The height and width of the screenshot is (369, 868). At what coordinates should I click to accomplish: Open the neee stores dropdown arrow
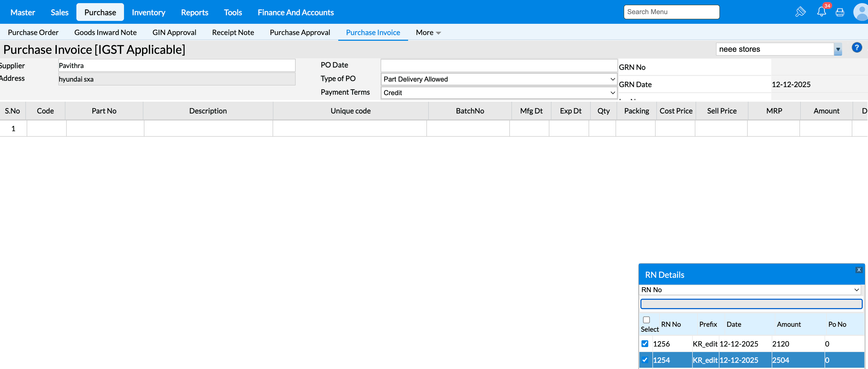838,49
